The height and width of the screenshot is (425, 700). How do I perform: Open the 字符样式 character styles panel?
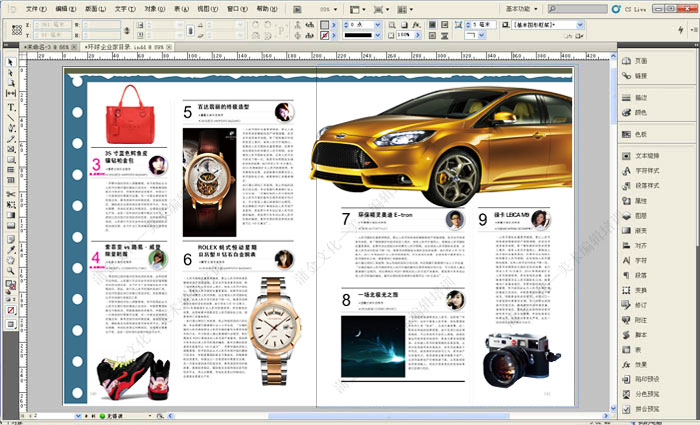tap(641, 171)
